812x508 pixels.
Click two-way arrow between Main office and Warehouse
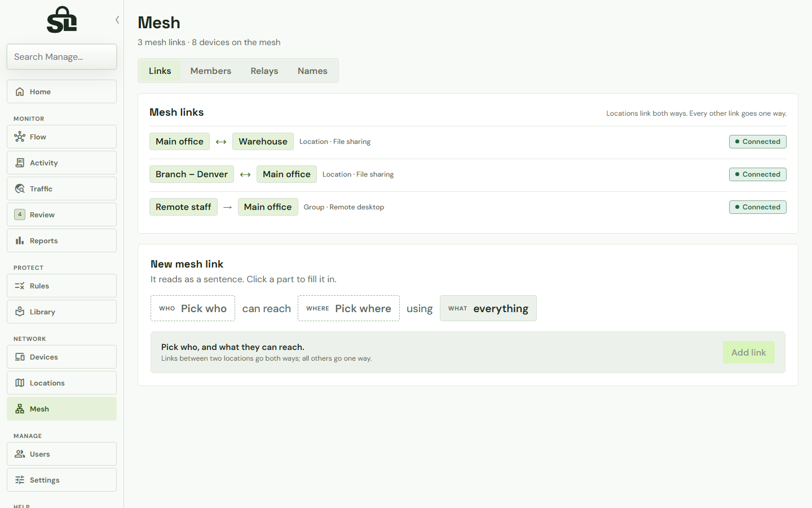click(x=221, y=142)
